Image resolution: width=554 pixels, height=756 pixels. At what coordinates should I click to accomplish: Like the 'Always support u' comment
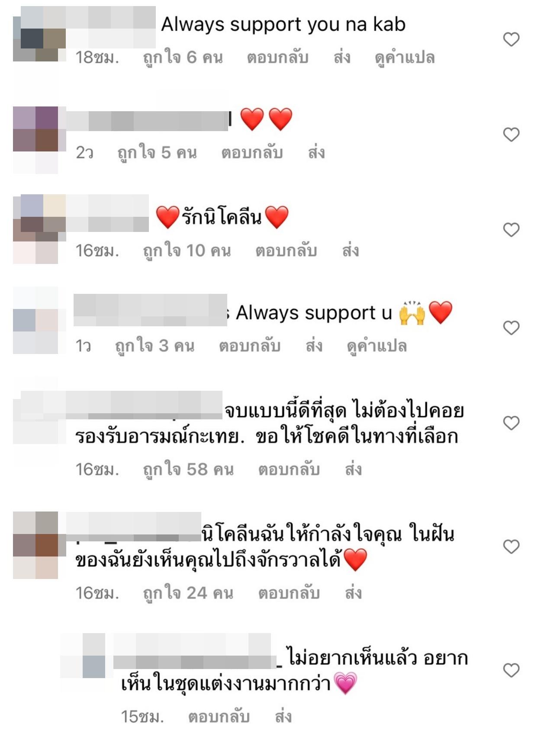click(511, 328)
